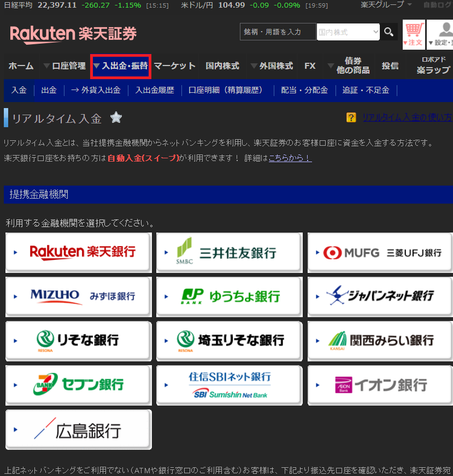Switch to the 入金 sub-tab
The height and width of the screenshot is (476, 453).
click(19, 90)
